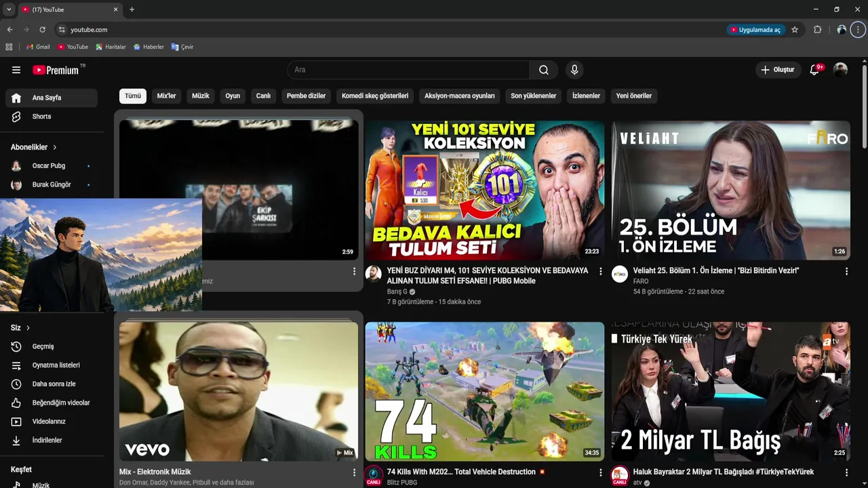Select the Mix'ler filter chip
This screenshot has height=488, width=868.
[x=166, y=96]
